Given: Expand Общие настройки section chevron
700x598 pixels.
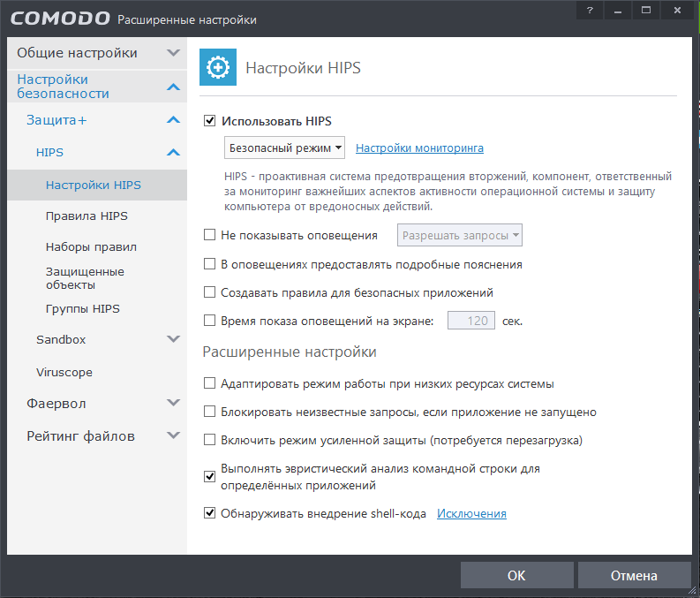Looking at the screenshot, I should pos(173,53).
